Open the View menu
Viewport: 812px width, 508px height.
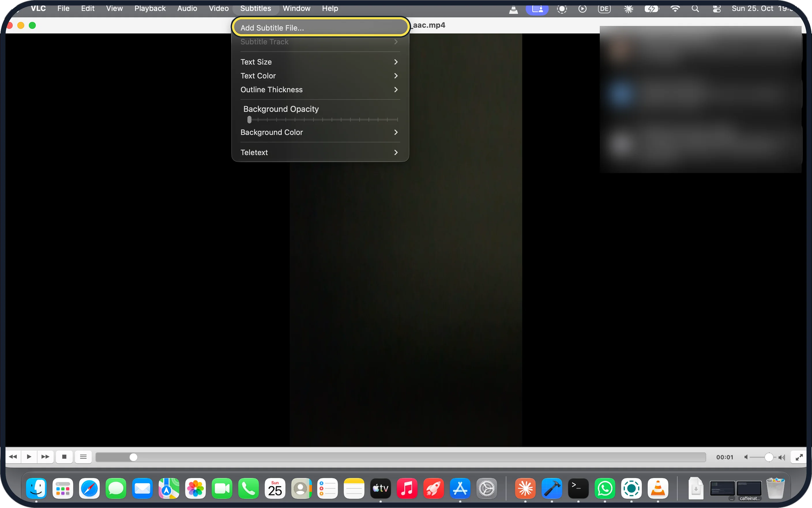[114, 8]
